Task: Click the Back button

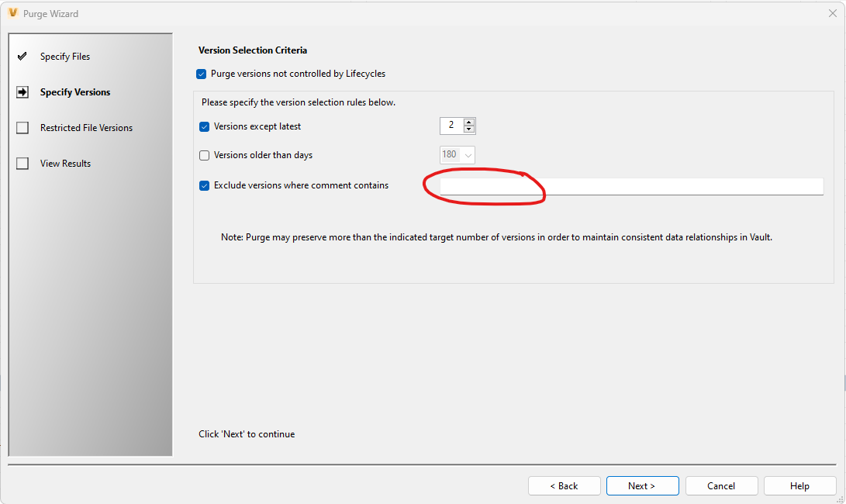Action: click(x=564, y=485)
